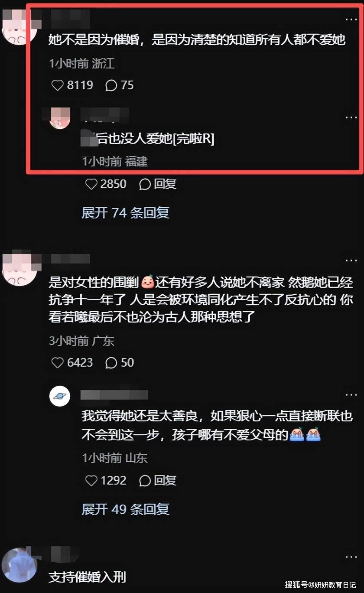The height and width of the screenshot is (593, 364).
Task: Open more options on Guangdong comment
Action: click(x=351, y=261)
